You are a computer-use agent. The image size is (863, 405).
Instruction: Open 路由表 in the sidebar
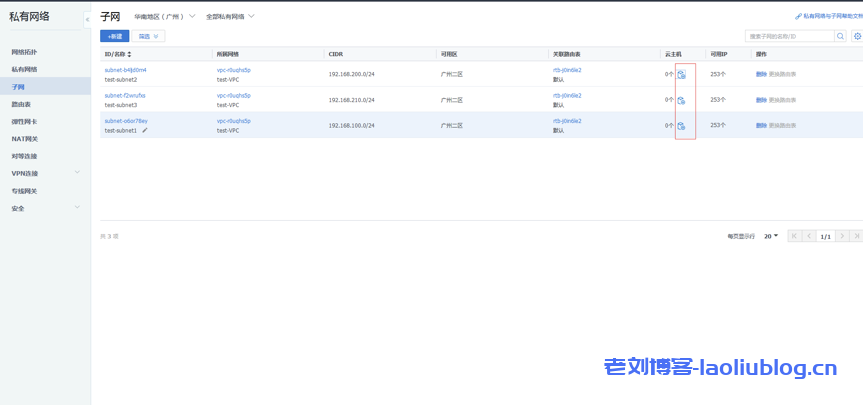(21, 104)
